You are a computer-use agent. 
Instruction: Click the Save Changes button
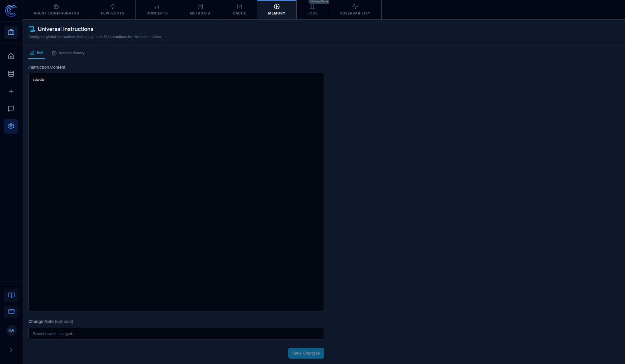(x=306, y=353)
